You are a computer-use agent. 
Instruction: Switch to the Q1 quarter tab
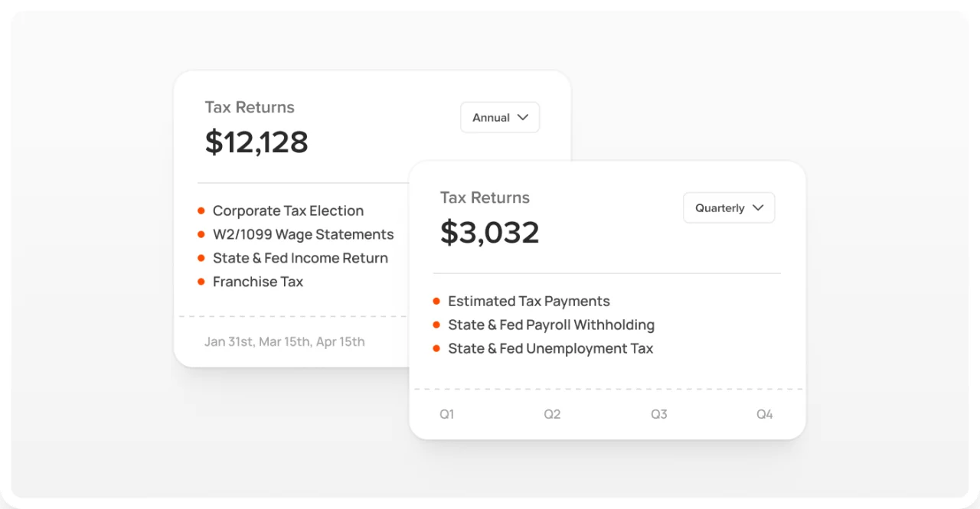coord(447,413)
